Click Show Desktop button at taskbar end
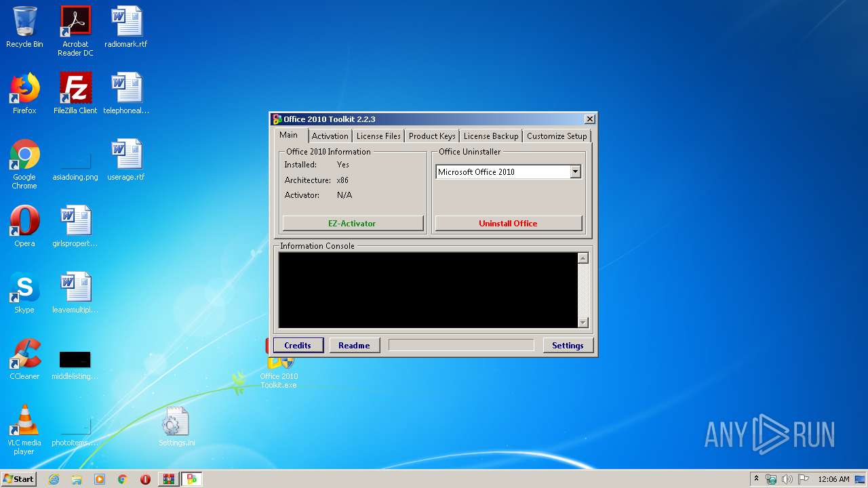 861,479
